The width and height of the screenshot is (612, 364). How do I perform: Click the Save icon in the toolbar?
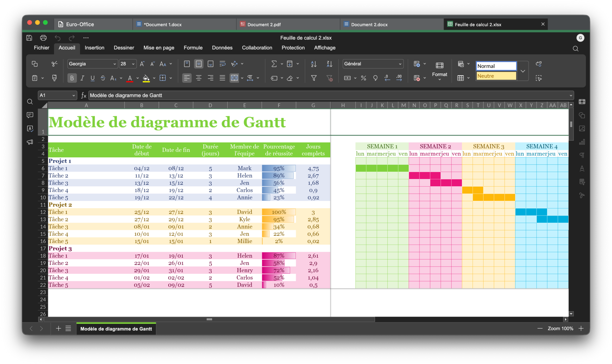point(29,38)
